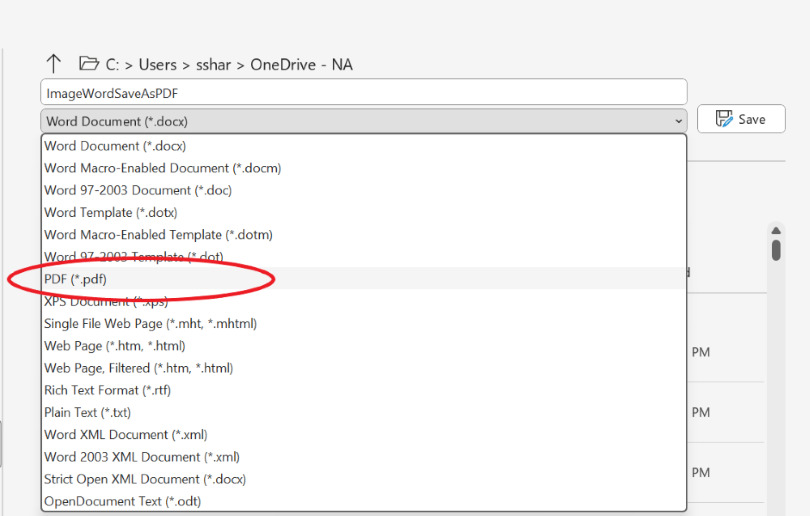This screenshot has height=516, width=810.
Task: Select Word XML Document (*.xml)
Action: (125, 434)
